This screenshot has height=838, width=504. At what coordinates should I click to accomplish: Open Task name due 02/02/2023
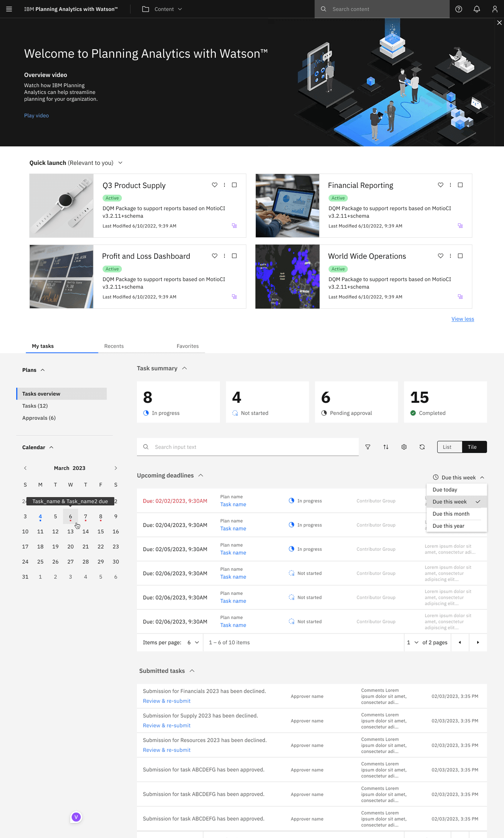(x=233, y=504)
